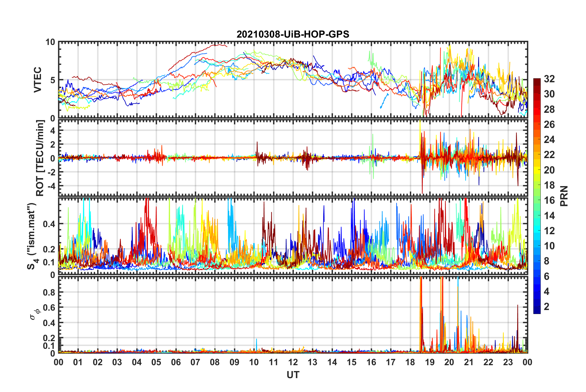
Task: Click inside the sigma-phi plot panel
Action: point(293,315)
